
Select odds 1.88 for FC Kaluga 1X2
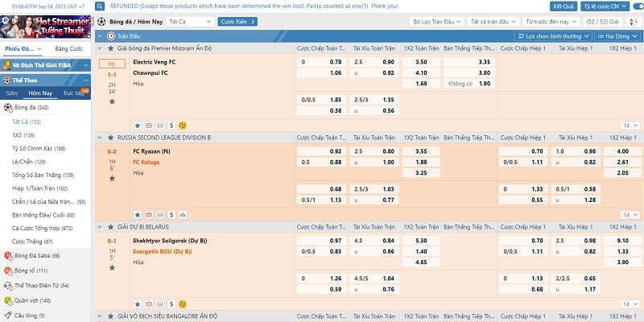point(421,163)
